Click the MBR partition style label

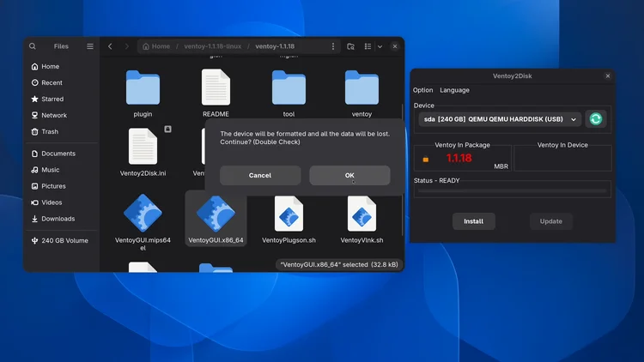(501, 166)
